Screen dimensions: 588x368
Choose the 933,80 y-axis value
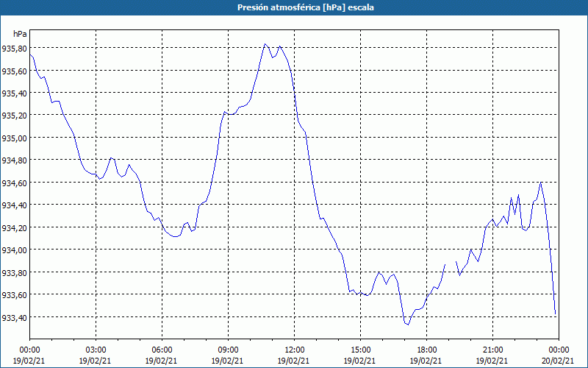pyautogui.click(x=14, y=272)
